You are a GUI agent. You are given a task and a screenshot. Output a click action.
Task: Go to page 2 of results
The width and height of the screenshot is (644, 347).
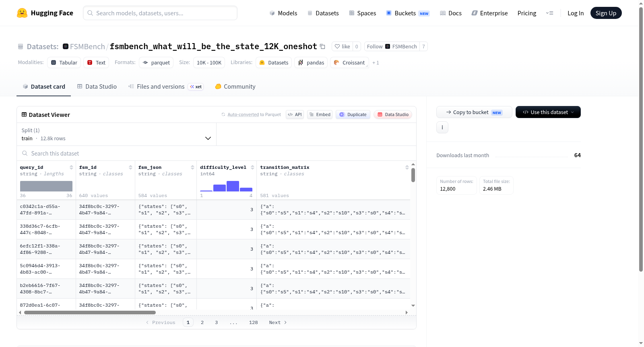[x=202, y=322]
